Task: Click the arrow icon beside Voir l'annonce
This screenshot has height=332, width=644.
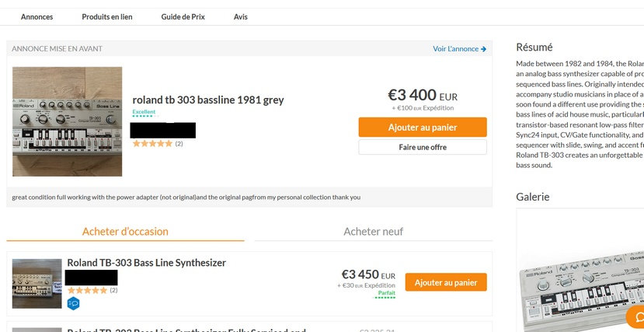Action: [x=484, y=49]
